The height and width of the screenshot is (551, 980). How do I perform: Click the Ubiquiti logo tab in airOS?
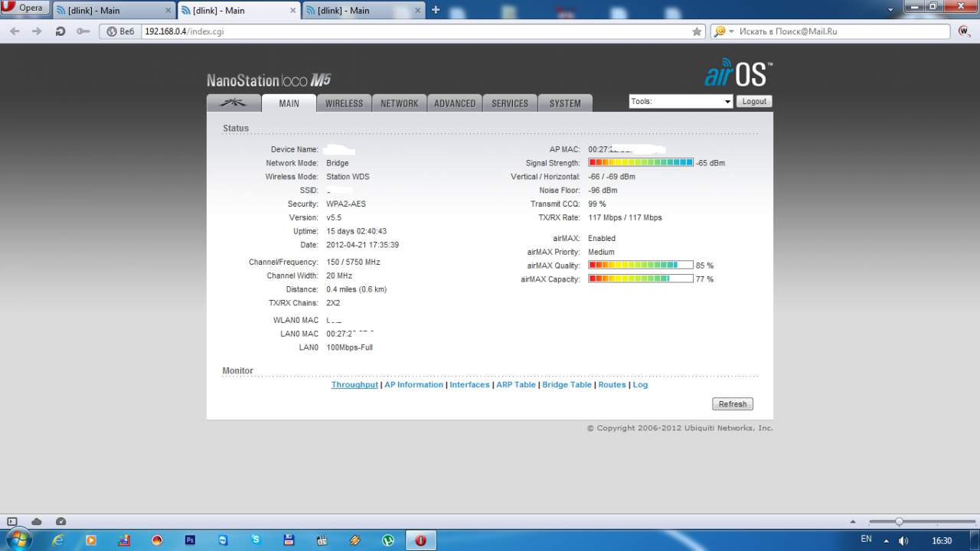point(234,103)
